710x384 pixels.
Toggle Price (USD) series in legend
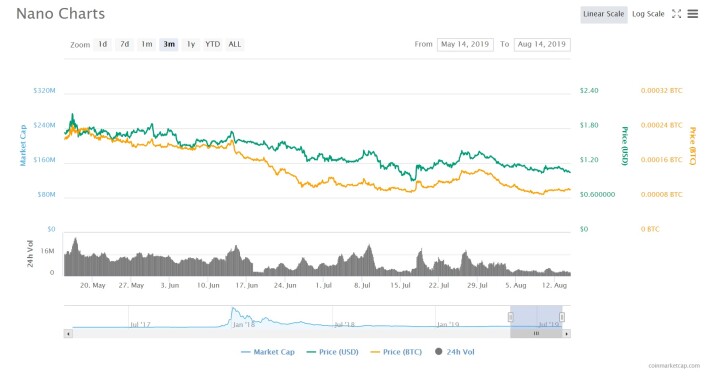point(332,352)
